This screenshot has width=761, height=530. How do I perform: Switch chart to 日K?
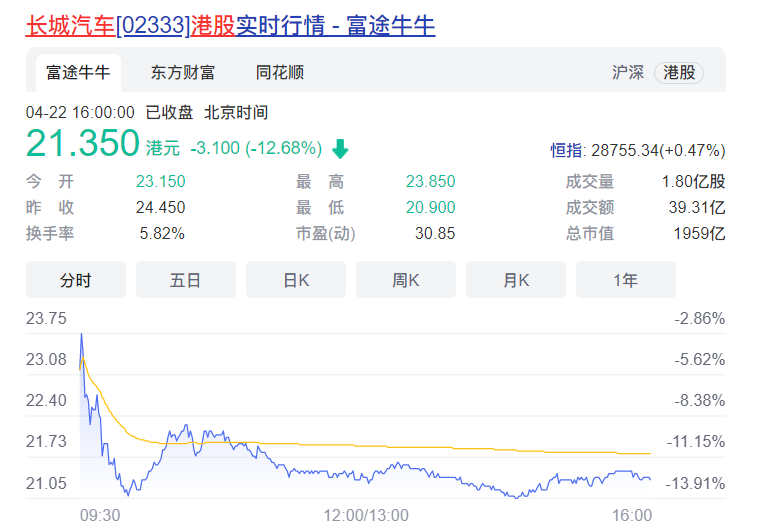(296, 280)
